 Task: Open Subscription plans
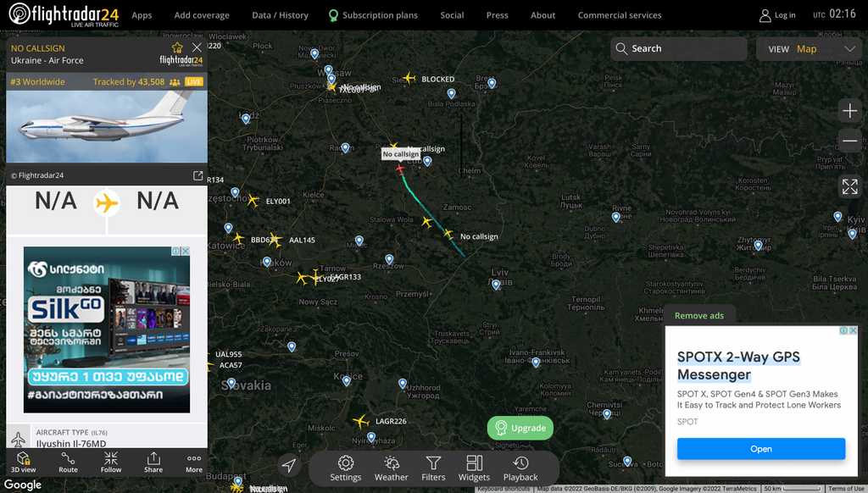tap(373, 15)
